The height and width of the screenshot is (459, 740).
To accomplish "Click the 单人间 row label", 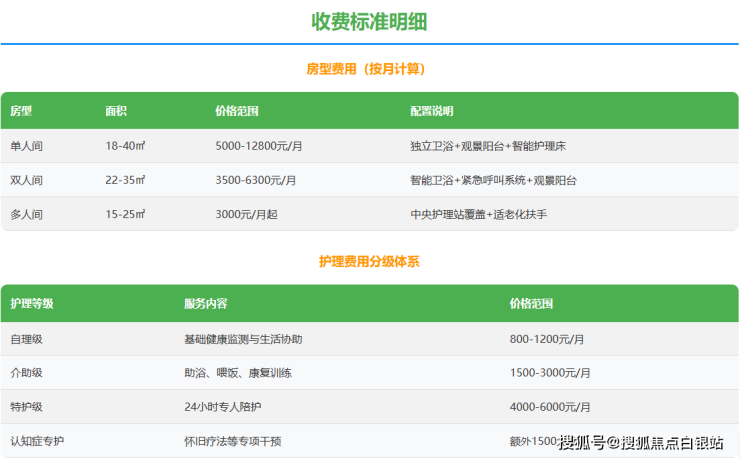I will [27, 146].
